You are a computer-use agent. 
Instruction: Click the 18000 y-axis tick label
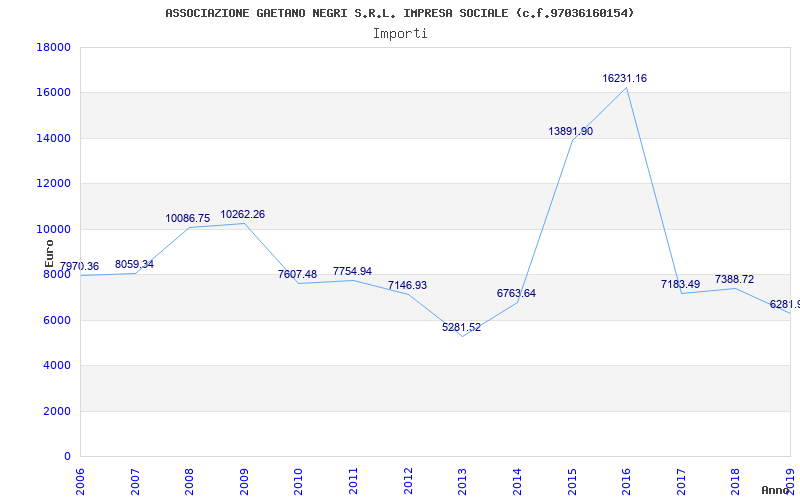[54, 47]
